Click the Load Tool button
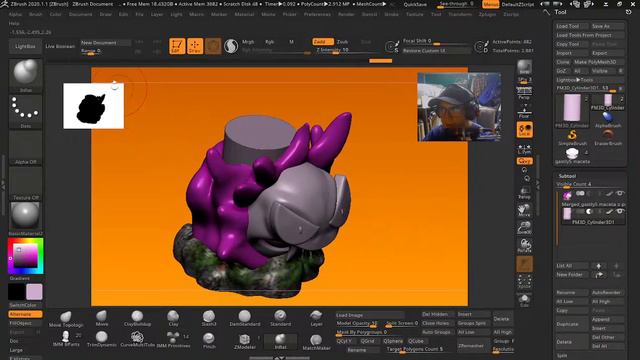Image resolution: width=640 pixels, height=360 pixels. pyautogui.click(x=572, y=26)
